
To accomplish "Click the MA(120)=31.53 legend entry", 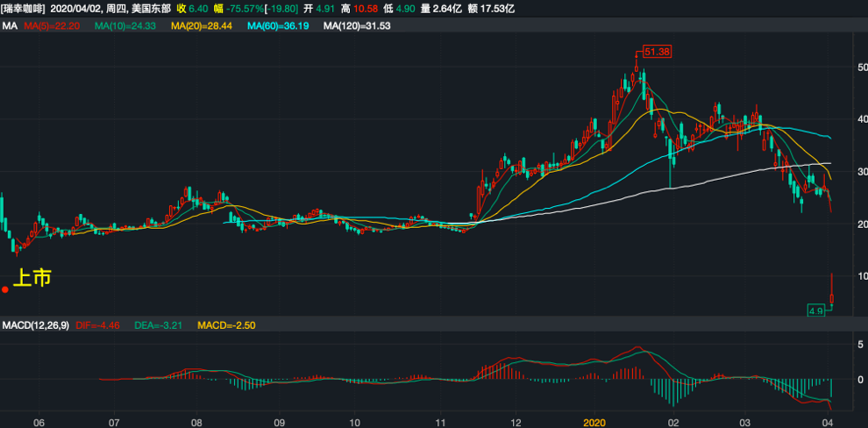I will 356,26.
